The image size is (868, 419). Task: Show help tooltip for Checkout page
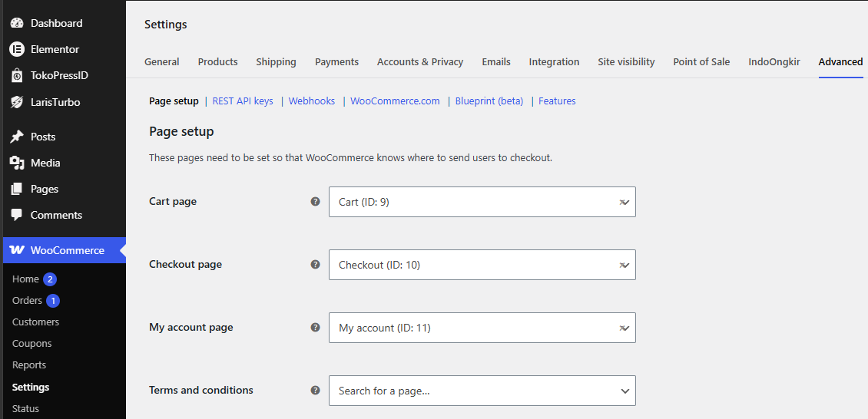point(316,264)
